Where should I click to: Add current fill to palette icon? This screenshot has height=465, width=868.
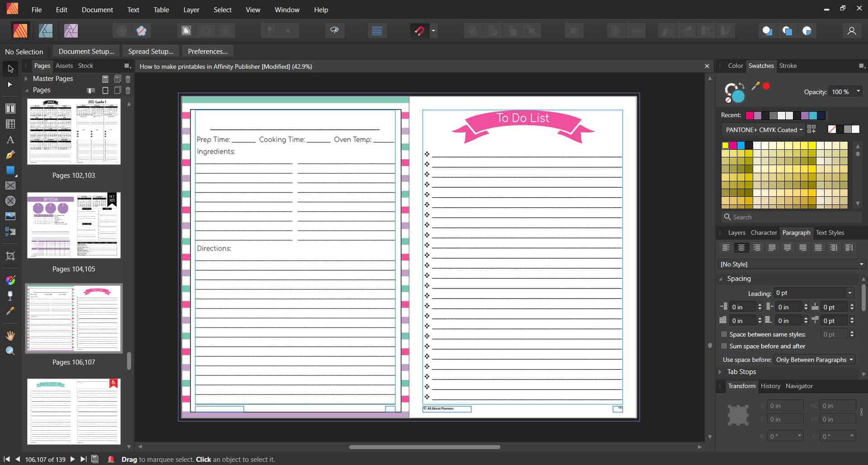pyautogui.click(x=811, y=129)
